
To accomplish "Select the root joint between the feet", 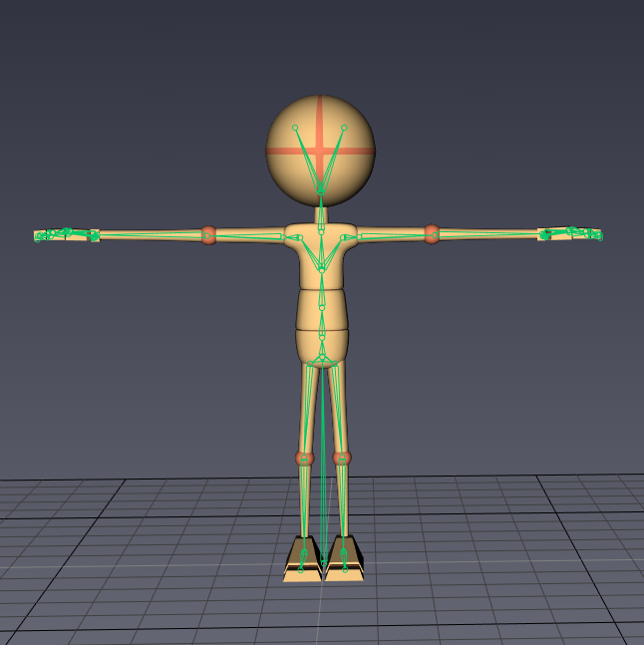I will [x=324, y=562].
